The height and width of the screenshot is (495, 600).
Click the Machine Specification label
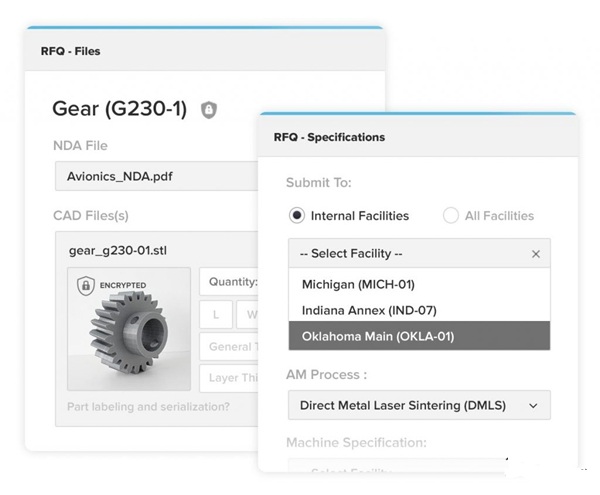click(x=356, y=442)
